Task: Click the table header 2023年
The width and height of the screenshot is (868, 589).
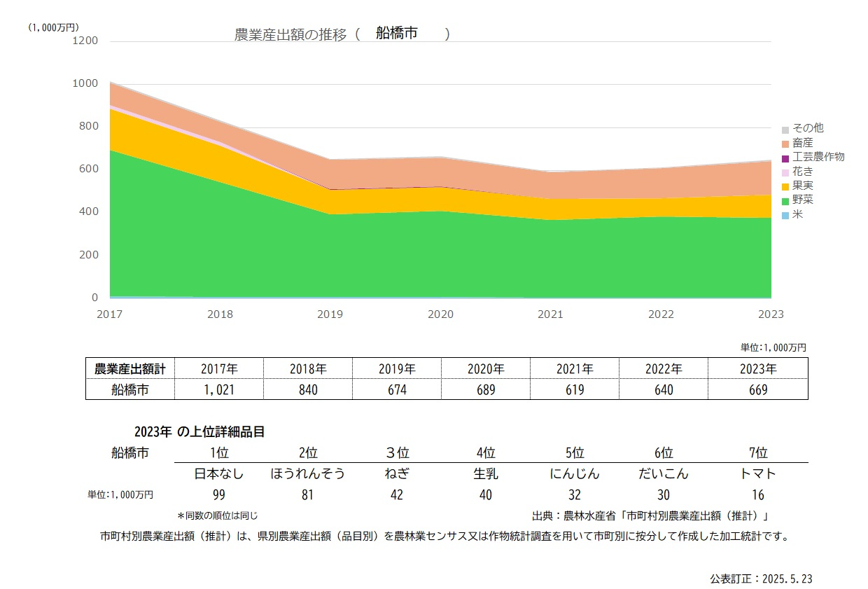Action: (757, 368)
